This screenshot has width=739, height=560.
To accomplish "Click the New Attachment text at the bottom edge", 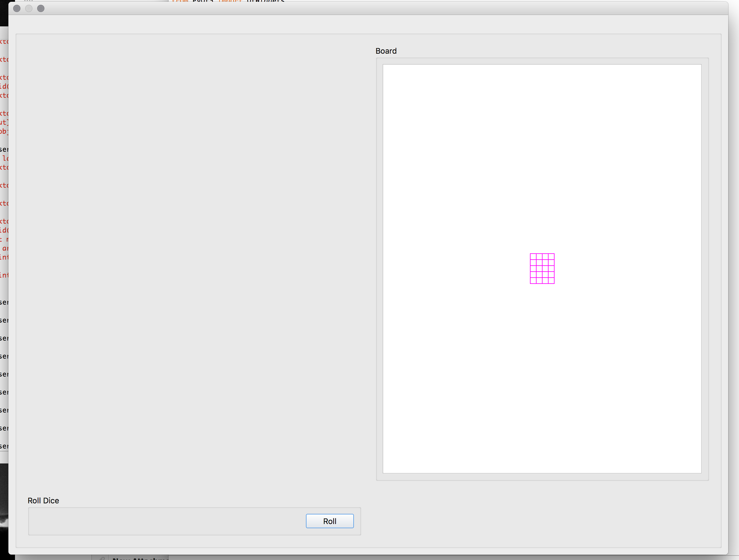I will pyautogui.click(x=140, y=558).
